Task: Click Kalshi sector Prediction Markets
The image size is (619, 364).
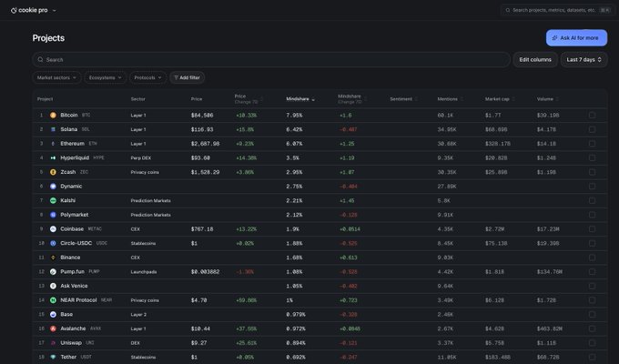Action: (x=150, y=200)
